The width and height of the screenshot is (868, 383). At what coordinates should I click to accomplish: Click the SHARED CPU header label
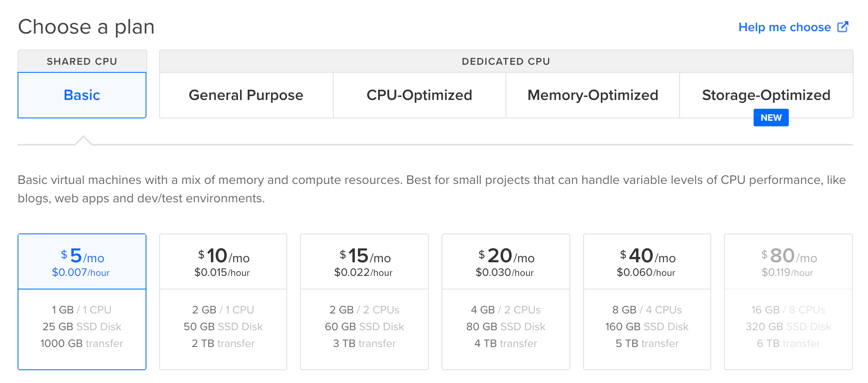tap(82, 62)
